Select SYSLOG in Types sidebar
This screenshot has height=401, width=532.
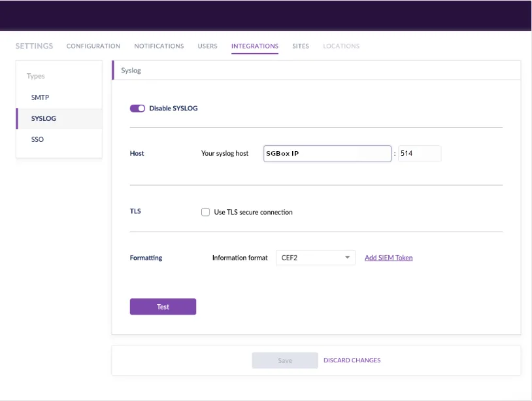point(59,118)
